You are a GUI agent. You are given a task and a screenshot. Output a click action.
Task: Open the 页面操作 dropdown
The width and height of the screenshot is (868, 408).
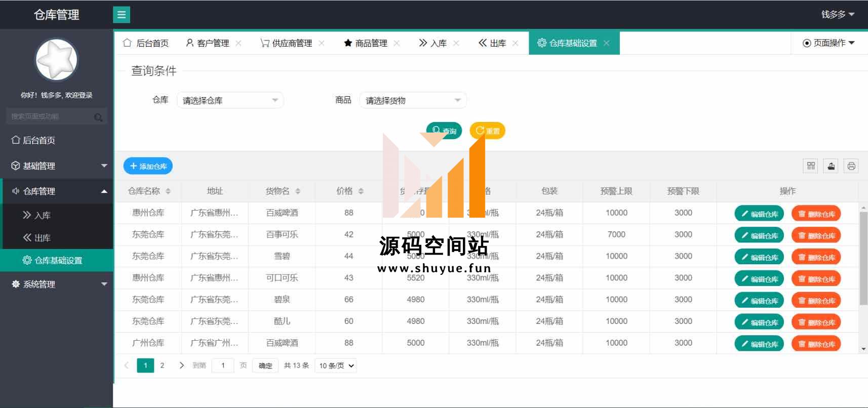click(x=829, y=43)
